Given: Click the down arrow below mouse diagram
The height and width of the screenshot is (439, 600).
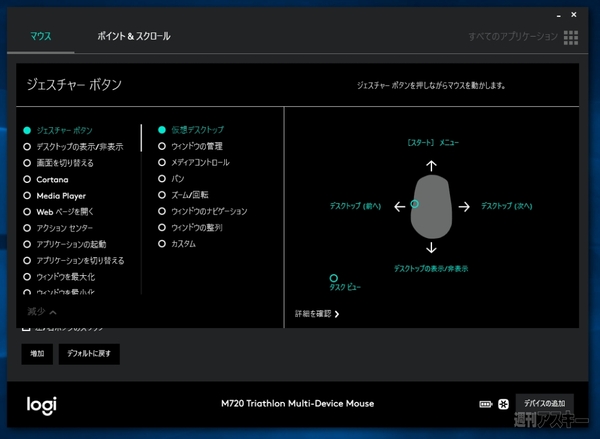Looking at the screenshot, I should point(431,248).
